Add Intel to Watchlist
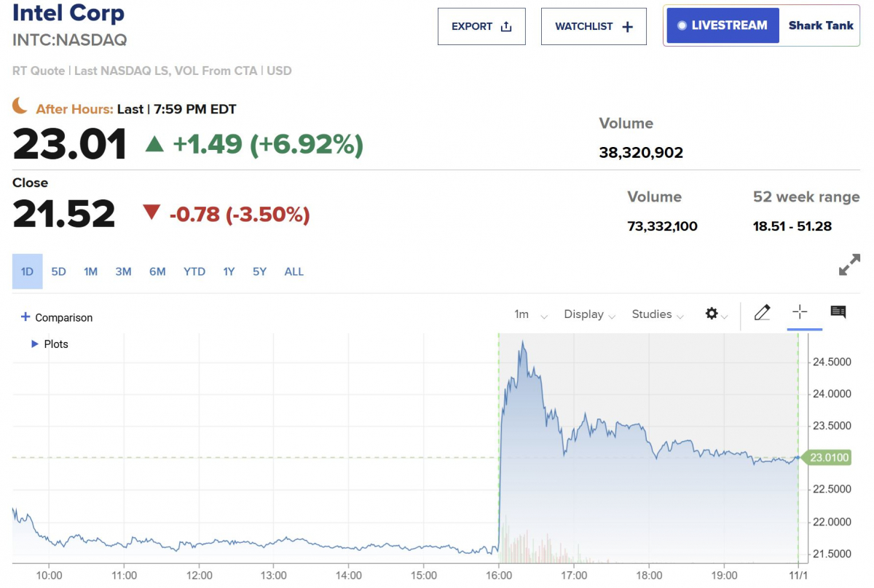Image resolution: width=874 pixels, height=588 pixels. coord(594,27)
